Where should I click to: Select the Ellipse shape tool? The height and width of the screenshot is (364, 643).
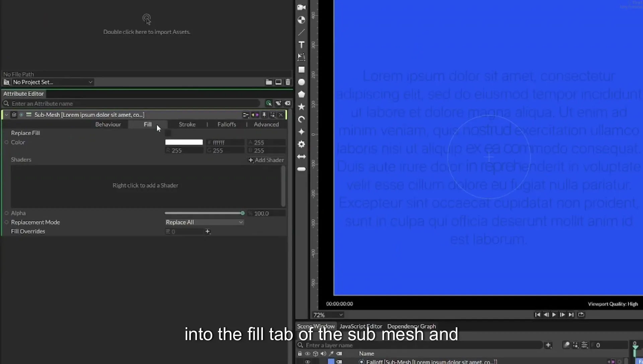click(301, 82)
